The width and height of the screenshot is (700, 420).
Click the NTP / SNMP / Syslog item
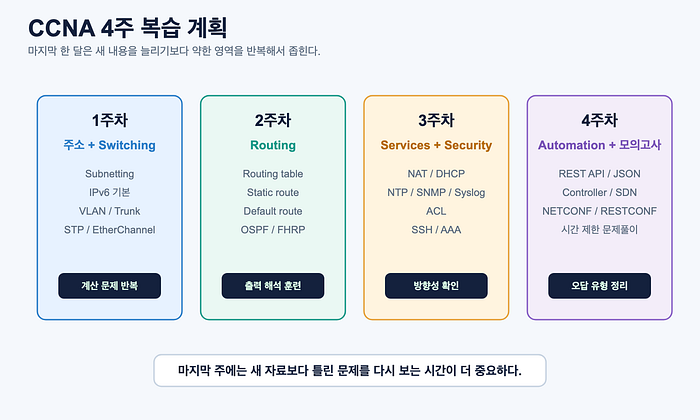click(x=436, y=192)
